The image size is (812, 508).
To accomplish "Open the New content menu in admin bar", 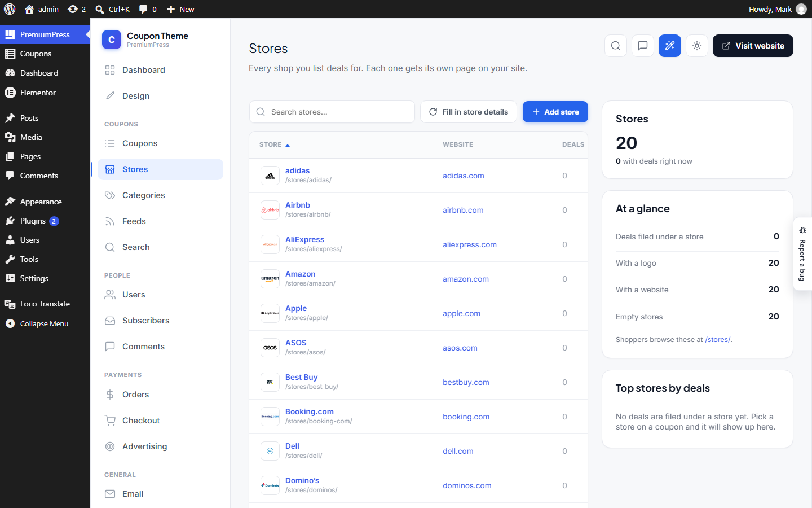I will [x=180, y=9].
